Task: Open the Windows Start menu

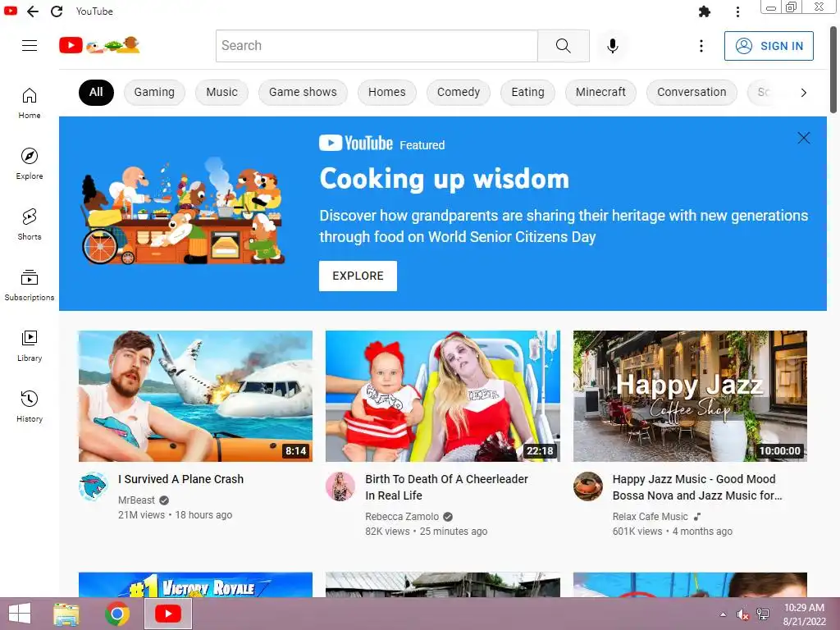Action: click(20, 614)
